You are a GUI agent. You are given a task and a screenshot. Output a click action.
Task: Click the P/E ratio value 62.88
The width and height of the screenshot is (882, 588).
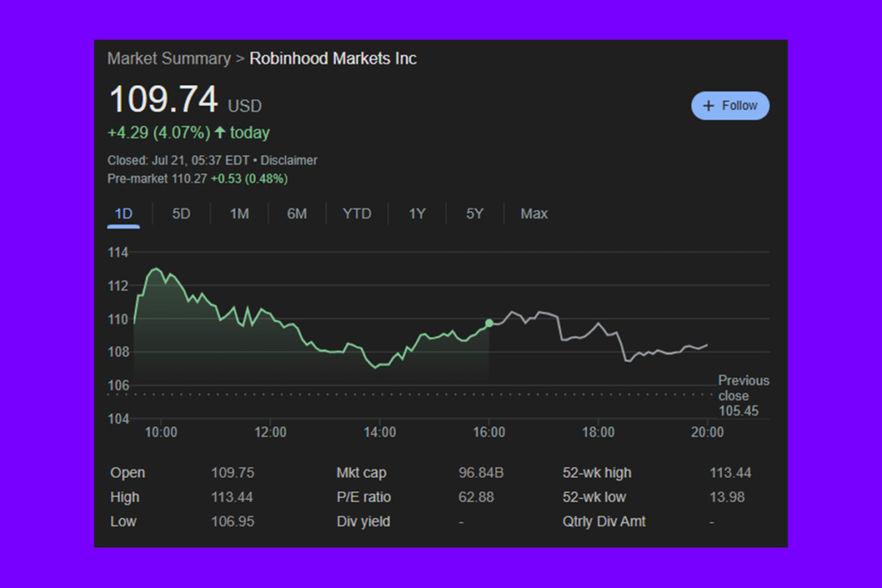pyautogui.click(x=475, y=497)
